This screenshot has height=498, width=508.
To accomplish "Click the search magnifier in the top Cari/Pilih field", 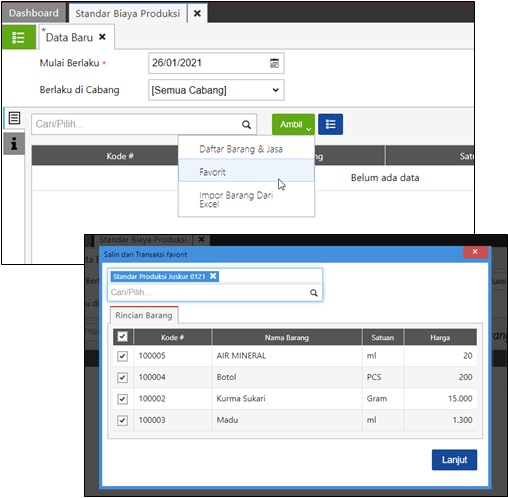I will (246, 124).
